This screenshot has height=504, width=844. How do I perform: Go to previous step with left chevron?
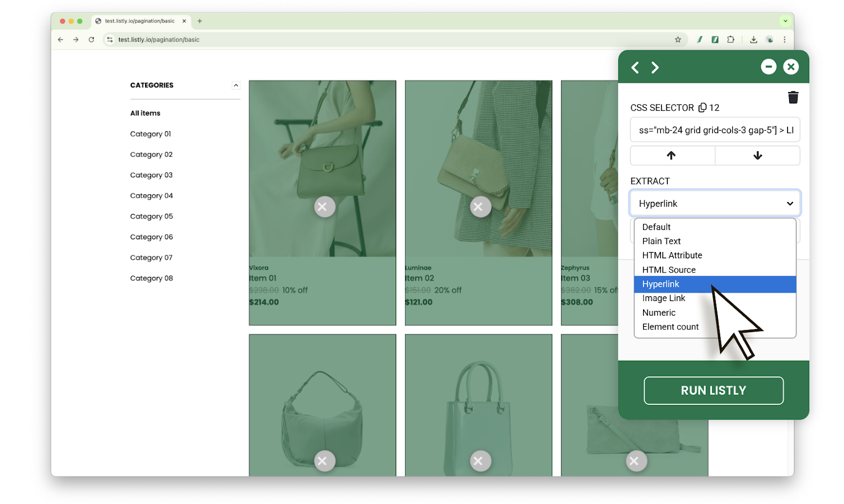[635, 67]
